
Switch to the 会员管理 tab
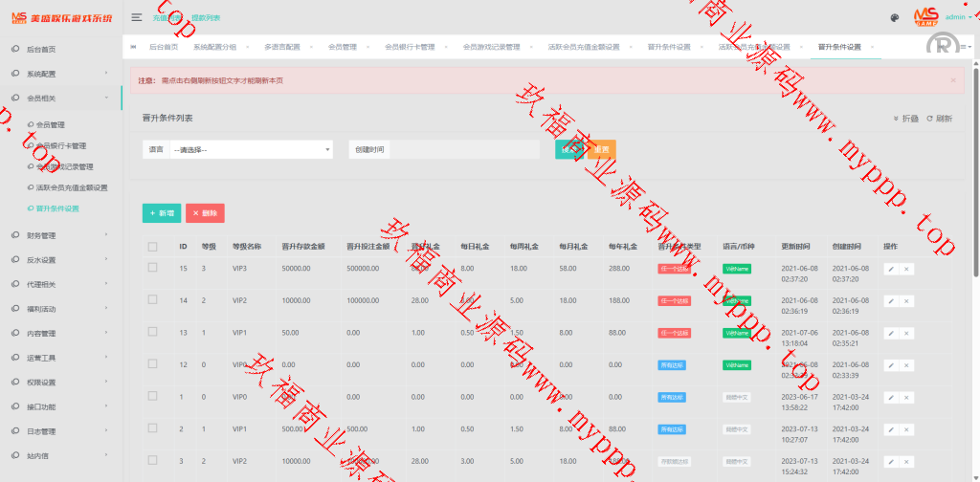[342, 47]
